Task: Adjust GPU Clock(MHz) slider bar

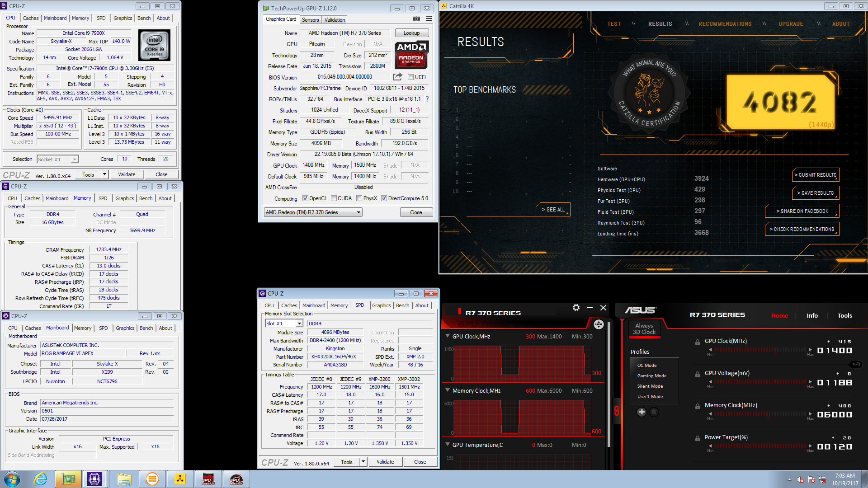Action: [x=760, y=350]
